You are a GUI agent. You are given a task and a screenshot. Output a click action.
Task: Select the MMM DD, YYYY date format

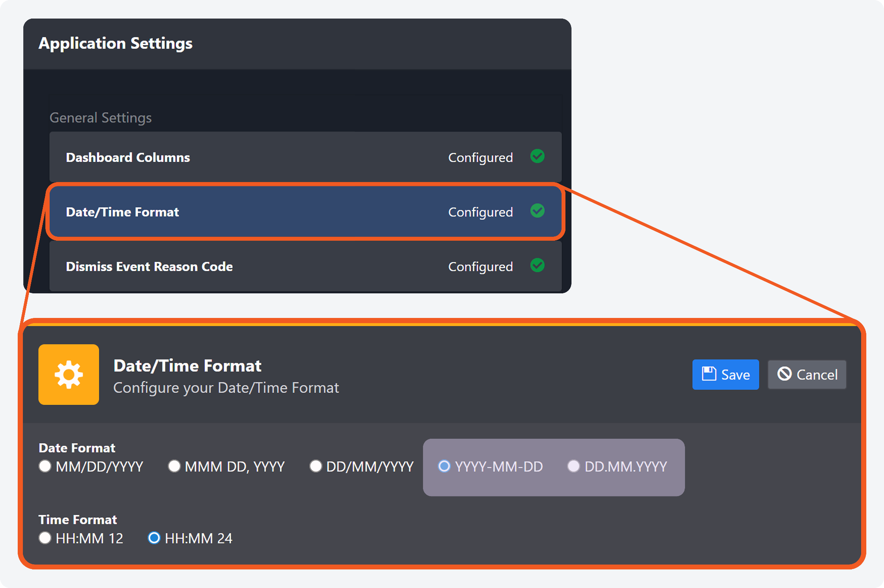174,466
